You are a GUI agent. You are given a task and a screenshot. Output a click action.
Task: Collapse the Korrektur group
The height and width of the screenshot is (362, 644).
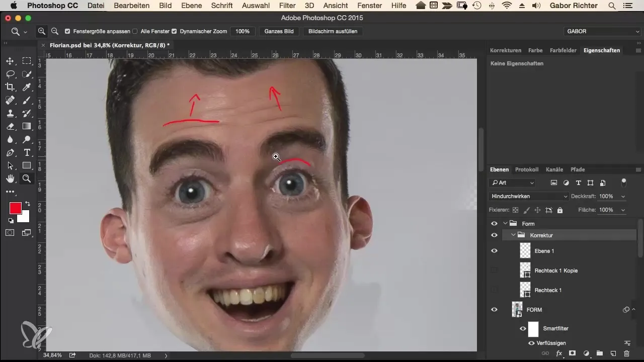tap(514, 235)
